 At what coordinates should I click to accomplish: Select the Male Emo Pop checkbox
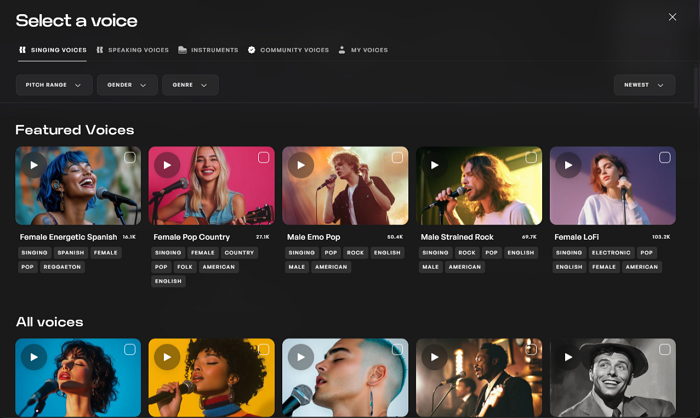(x=397, y=158)
